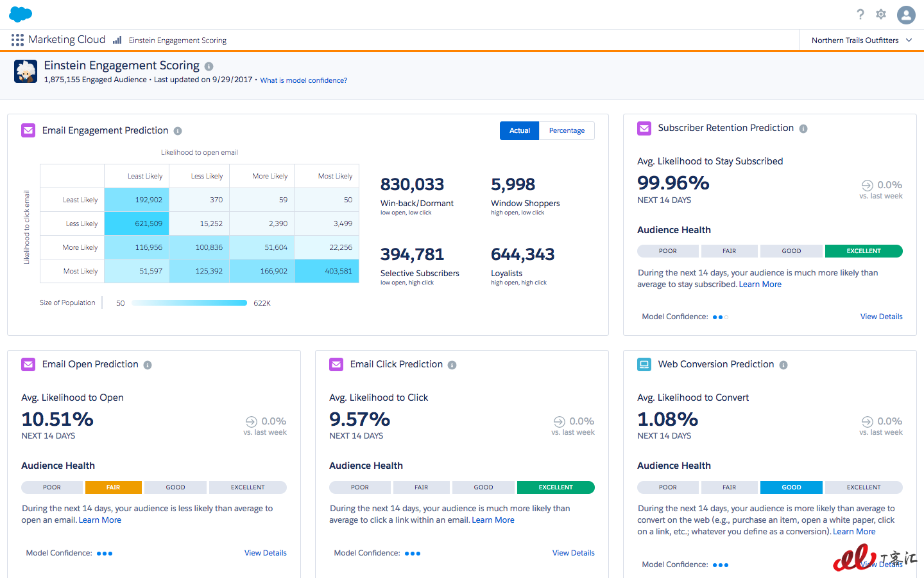The width and height of the screenshot is (924, 578).
Task: Click the 9.57% likelihood to click value
Action: coord(359,419)
